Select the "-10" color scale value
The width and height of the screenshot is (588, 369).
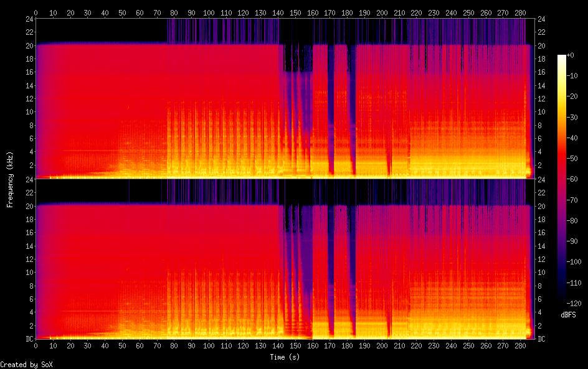tap(572, 76)
